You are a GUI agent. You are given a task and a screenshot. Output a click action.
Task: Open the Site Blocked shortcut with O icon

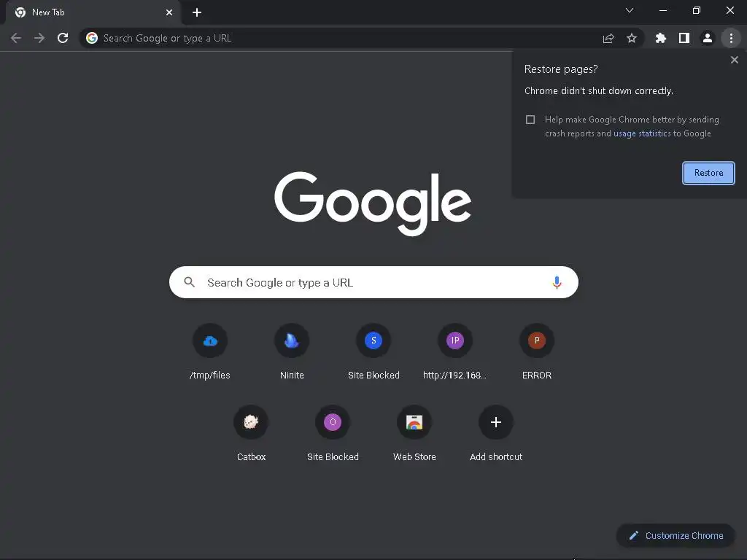point(333,434)
